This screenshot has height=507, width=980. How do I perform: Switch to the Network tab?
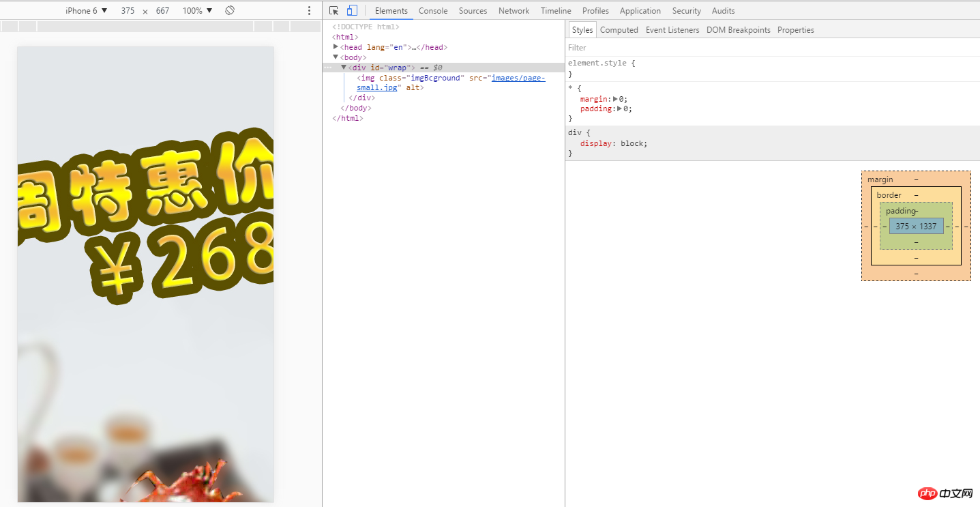(x=514, y=10)
